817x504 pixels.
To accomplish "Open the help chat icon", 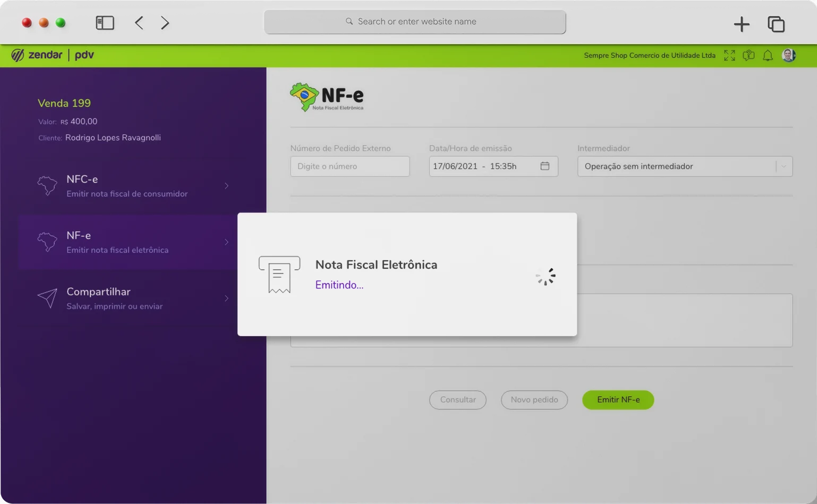I will [x=748, y=55].
